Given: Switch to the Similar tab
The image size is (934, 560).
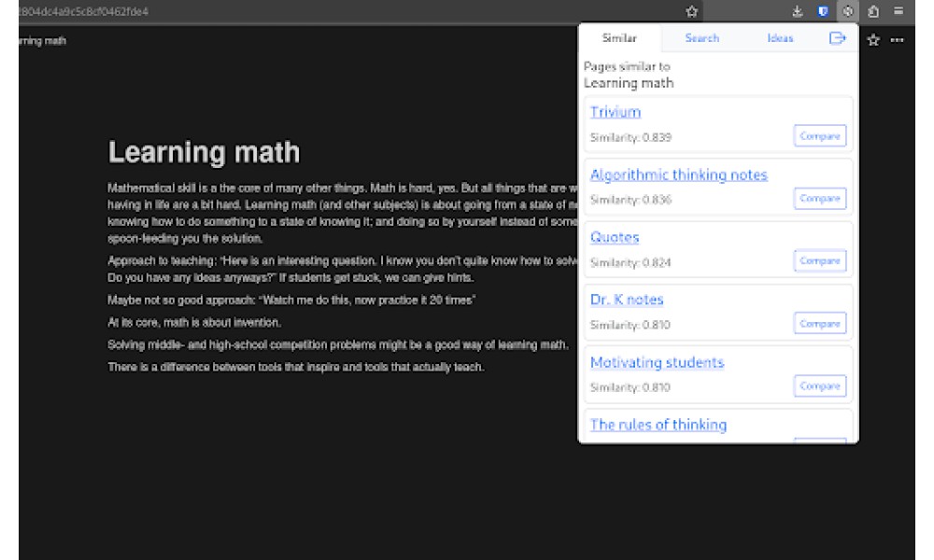Looking at the screenshot, I should tap(619, 38).
